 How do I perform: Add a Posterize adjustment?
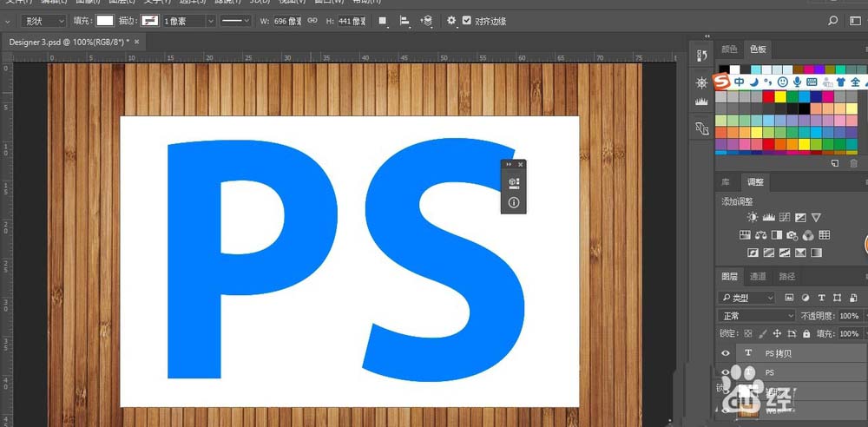coord(768,253)
